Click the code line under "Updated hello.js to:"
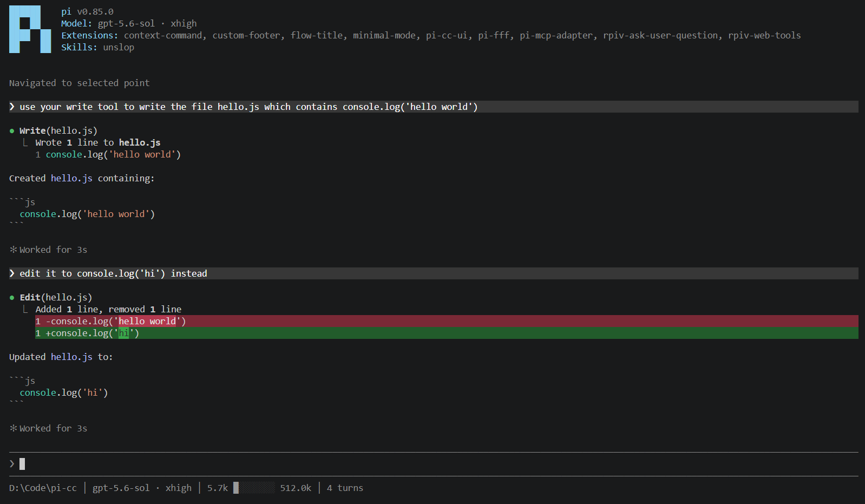 click(64, 392)
